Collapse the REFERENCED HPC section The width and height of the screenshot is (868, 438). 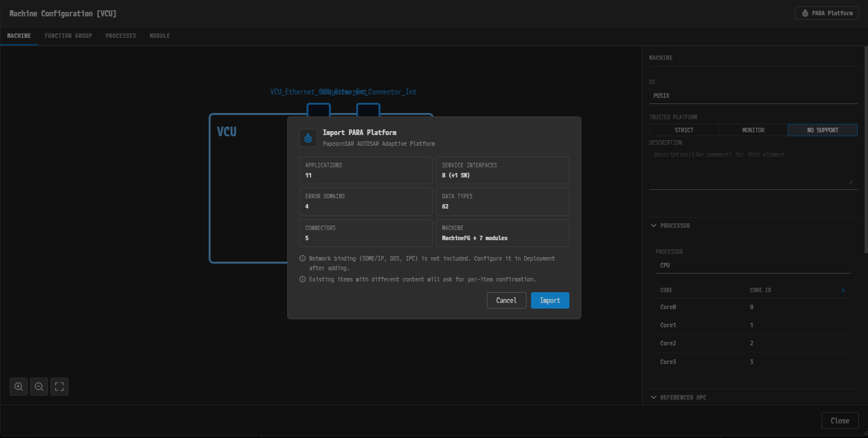click(654, 397)
